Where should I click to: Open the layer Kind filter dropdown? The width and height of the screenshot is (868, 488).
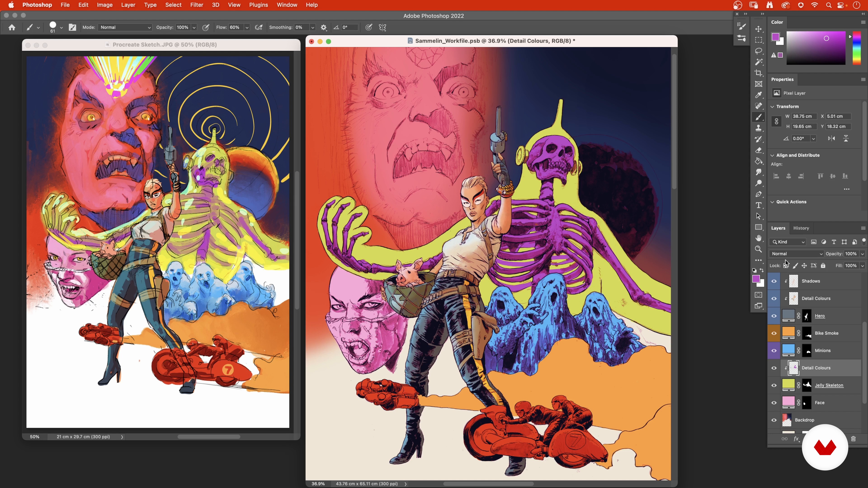[x=788, y=242]
